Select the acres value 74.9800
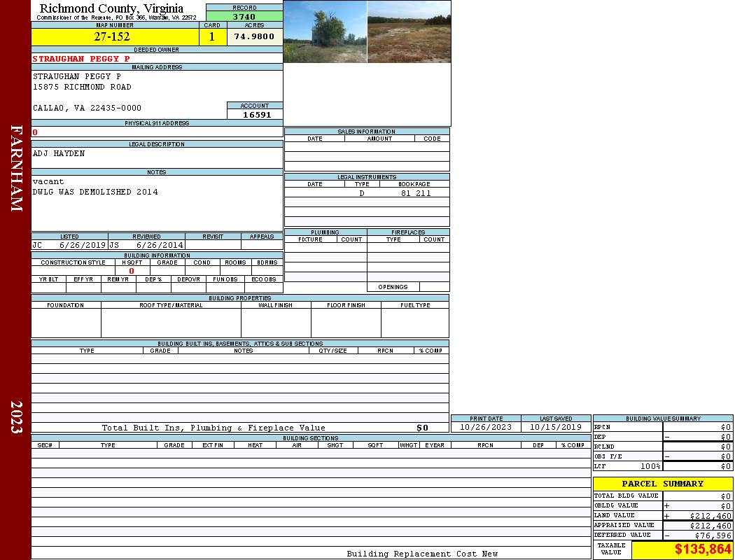This screenshot has height=560, width=735. (254, 37)
